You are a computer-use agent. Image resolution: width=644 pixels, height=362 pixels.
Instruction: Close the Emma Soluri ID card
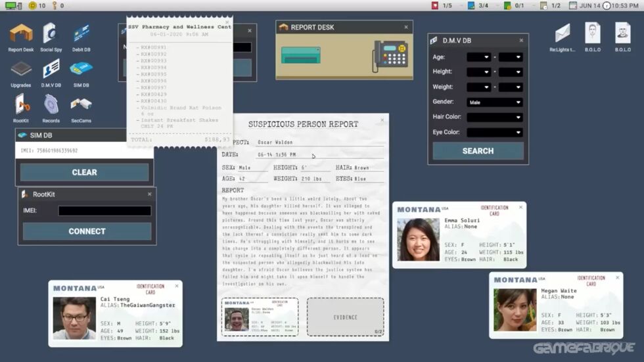coord(520,207)
